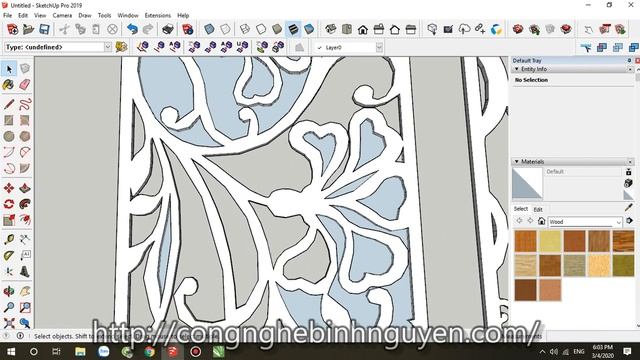Select the Zoom Extents tool

[x=9, y=323]
